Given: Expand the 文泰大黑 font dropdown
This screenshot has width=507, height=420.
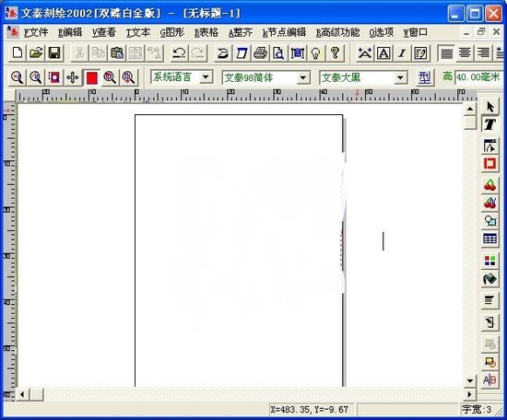Looking at the screenshot, I should tap(400, 77).
